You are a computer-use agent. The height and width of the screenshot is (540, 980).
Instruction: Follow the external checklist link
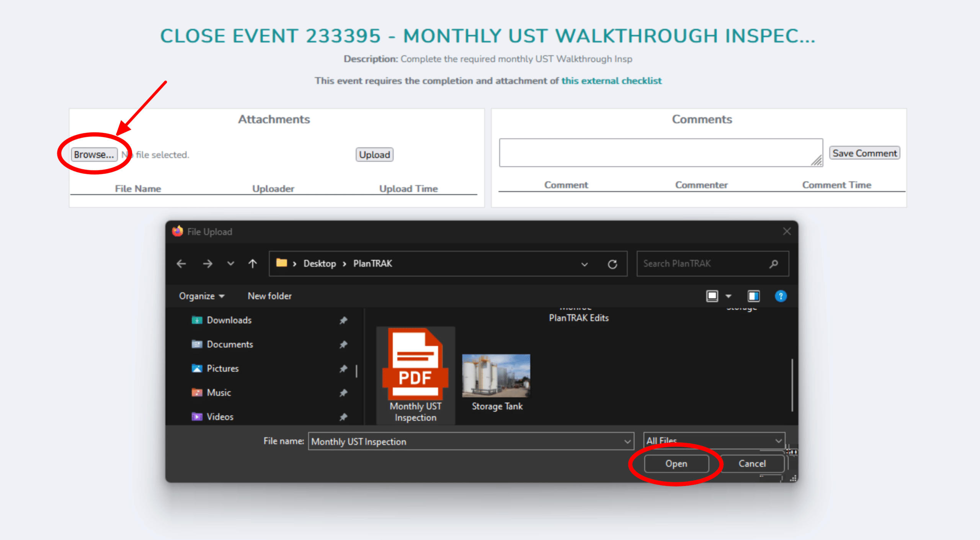pyautogui.click(x=611, y=81)
